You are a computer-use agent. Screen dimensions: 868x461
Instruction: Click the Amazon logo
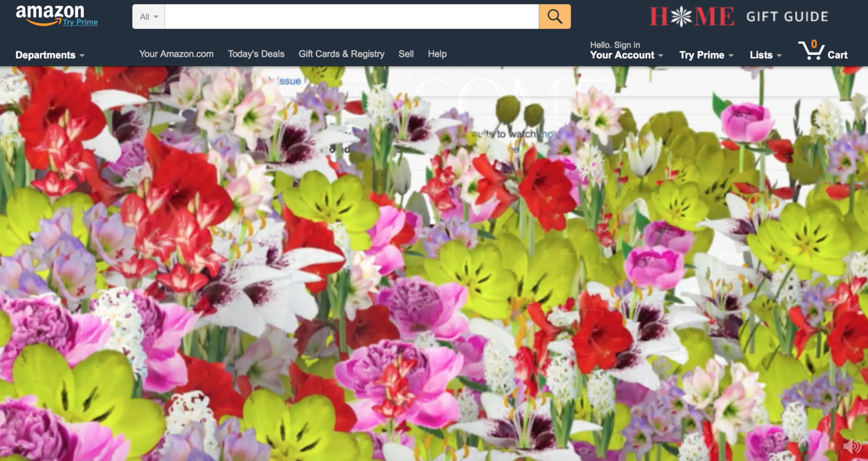[49, 14]
